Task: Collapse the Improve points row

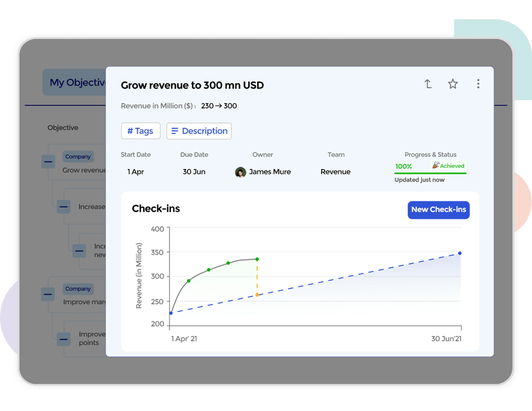Action: tap(64, 339)
